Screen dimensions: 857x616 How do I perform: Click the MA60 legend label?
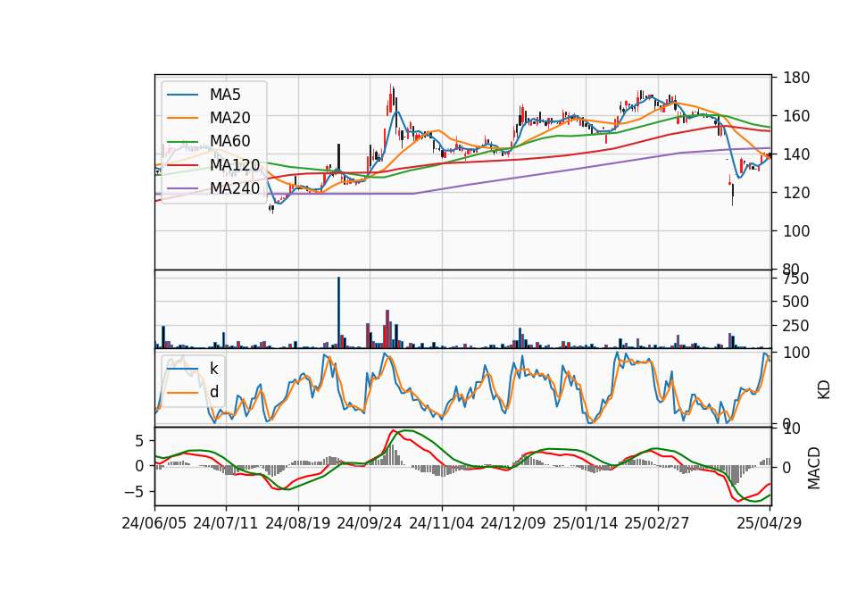tap(229, 141)
